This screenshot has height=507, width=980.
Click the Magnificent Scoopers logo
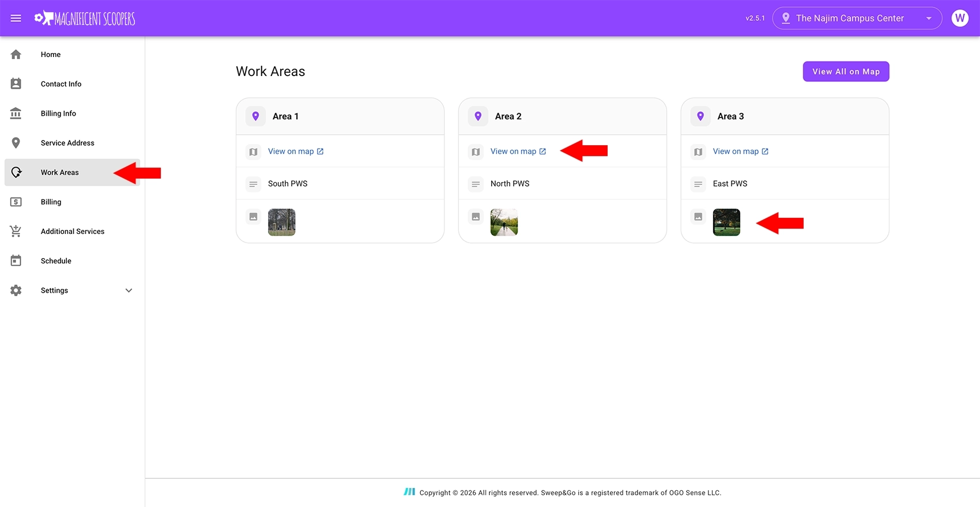coord(85,18)
